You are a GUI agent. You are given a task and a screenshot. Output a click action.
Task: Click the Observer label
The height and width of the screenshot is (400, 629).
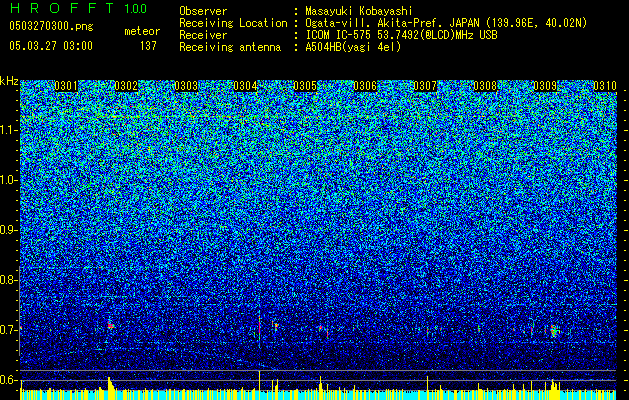[x=203, y=11]
